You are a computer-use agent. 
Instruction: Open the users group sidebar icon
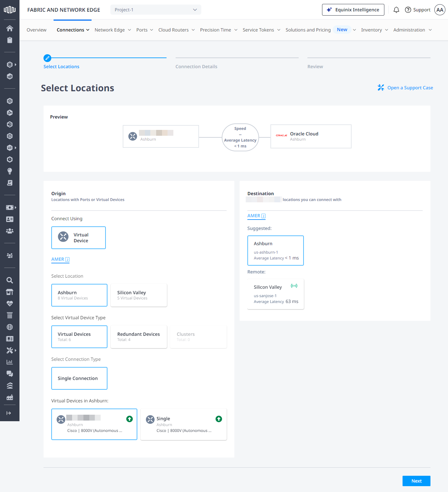point(10,231)
